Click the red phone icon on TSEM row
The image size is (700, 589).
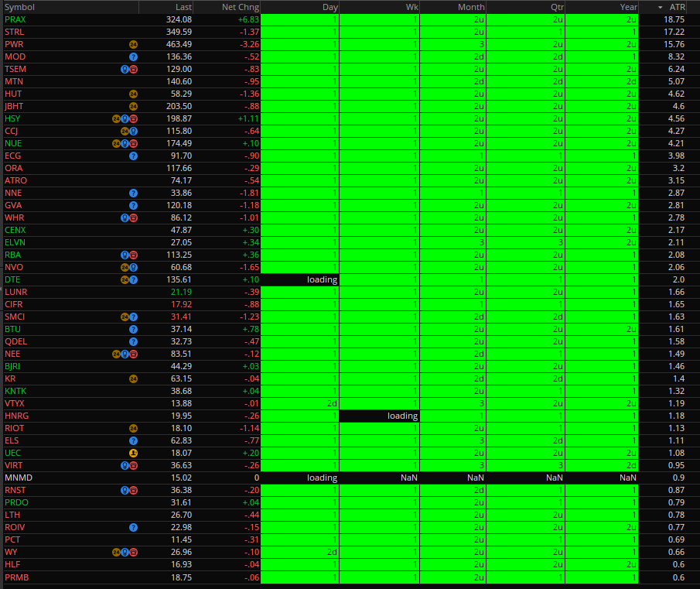coord(133,69)
